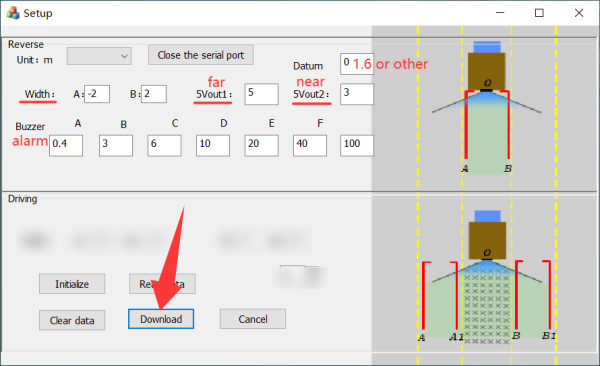Maximize the Setup window
This screenshot has width=600, height=366.
[x=539, y=13]
